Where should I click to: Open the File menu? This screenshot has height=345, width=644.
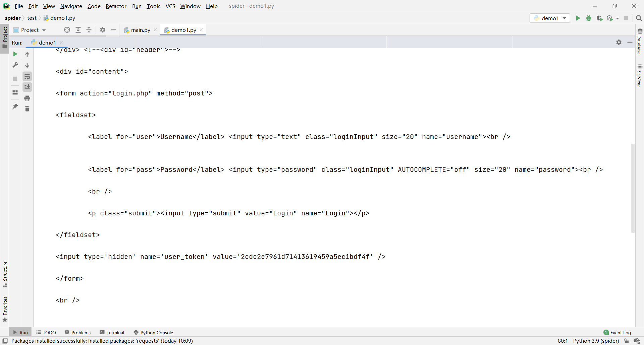click(19, 6)
